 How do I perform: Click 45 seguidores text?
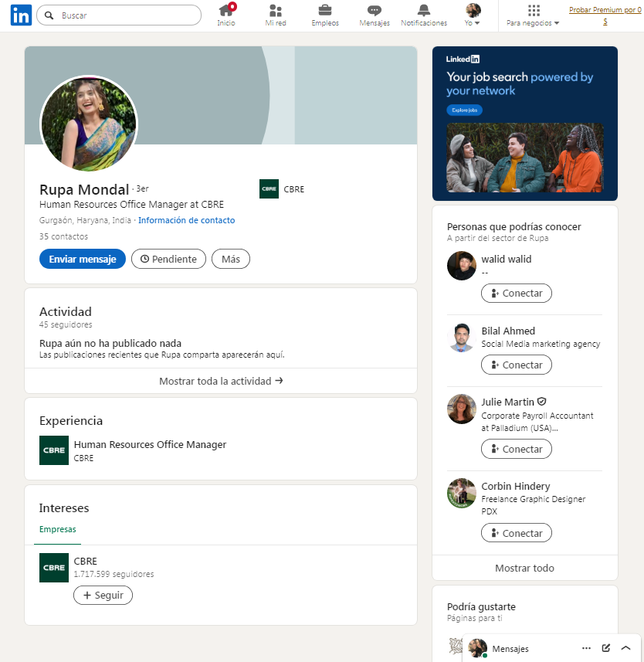pyautogui.click(x=66, y=324)
